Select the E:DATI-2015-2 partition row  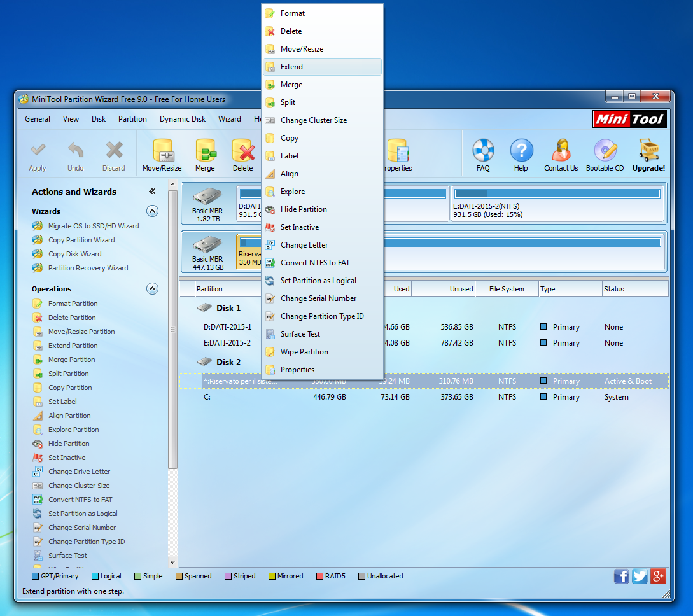click(424, 343)
